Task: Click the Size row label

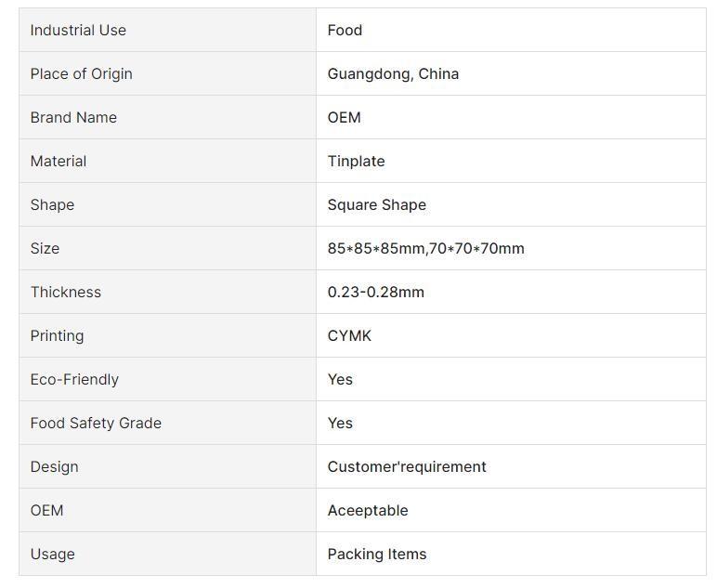Action: coord(45,248)
